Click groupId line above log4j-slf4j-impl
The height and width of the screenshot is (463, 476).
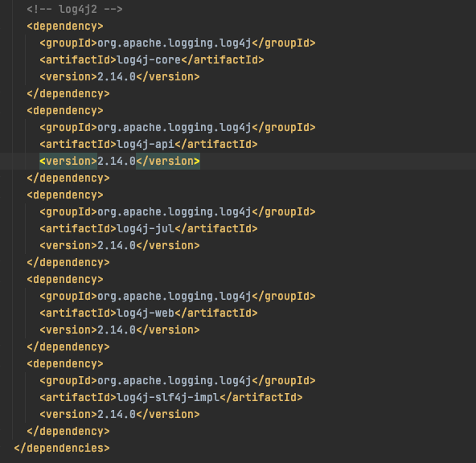coord(178,380)
